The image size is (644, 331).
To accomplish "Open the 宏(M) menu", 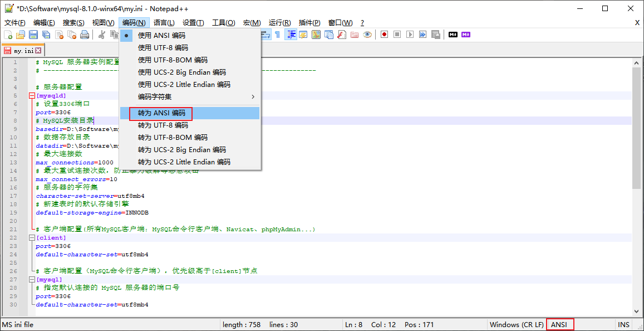I will [x=252, y=23].
